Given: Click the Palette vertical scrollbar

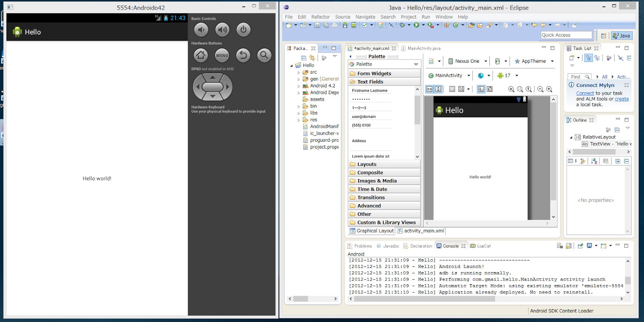Looking at the screenshot, I should coord(417,123).
